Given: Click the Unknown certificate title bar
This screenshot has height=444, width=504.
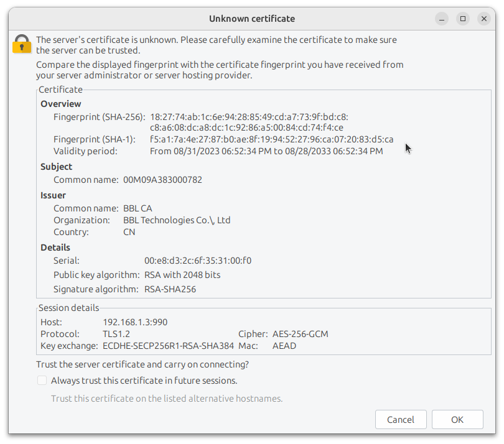Looking at the screenshot, I should point(251,18).
